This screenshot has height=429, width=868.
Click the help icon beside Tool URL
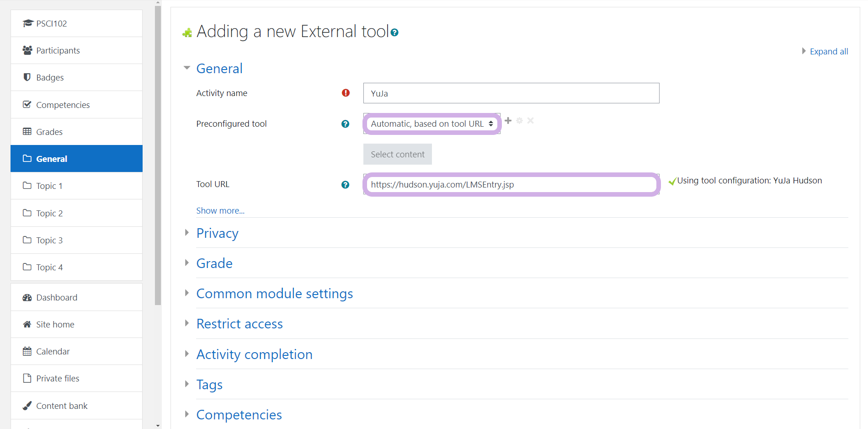point(345,185)
